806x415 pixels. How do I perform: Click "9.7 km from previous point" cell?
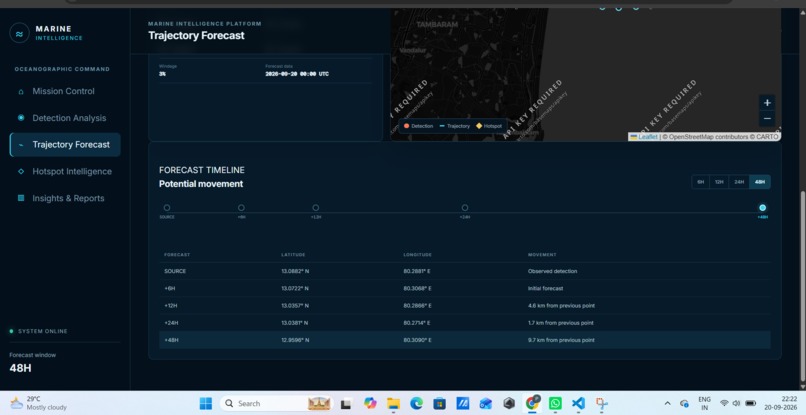coord(561,340)
